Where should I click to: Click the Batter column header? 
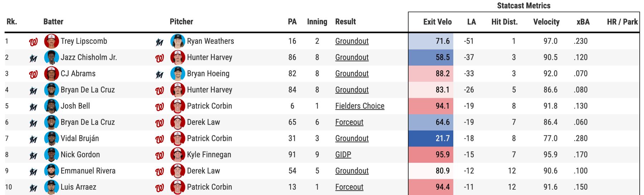[x=53, y=22]
